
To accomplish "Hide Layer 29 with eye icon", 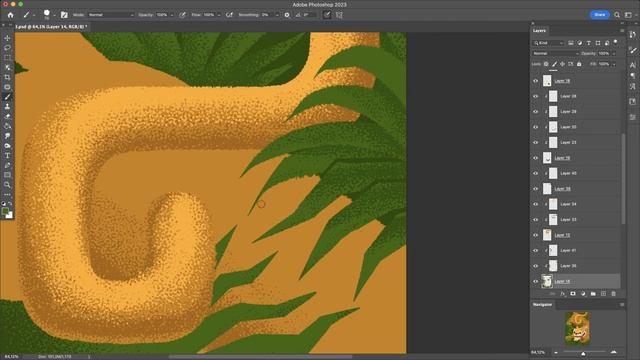I will pos(536,112).
